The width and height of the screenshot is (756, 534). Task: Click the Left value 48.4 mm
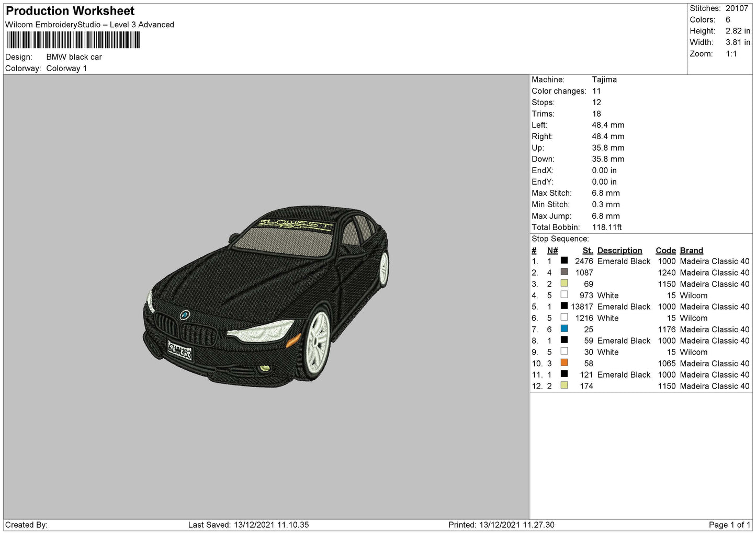(608, 125)
